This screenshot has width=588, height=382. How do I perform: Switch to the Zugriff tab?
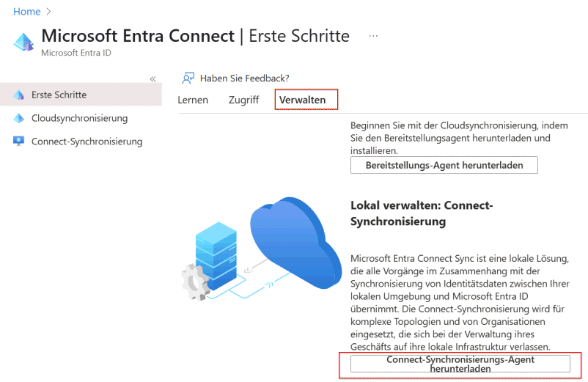point(243,100)
